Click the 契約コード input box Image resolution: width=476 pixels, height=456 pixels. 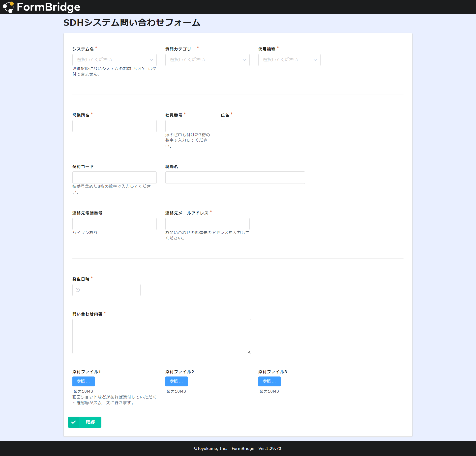click(x=114, y=178)
